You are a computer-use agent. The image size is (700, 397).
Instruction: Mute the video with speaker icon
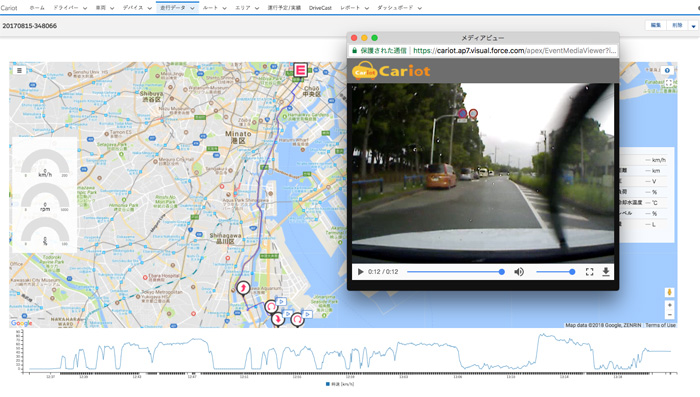pyautogui.click(x=519, y=272)
